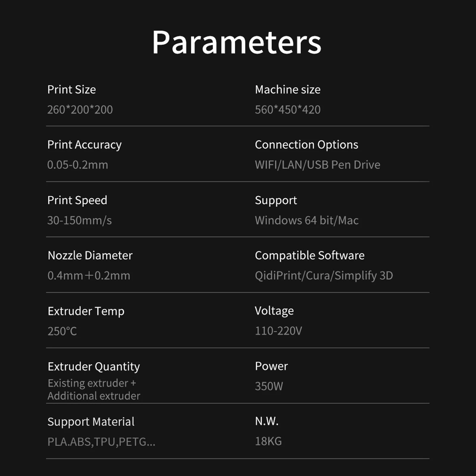Viewport: 476px width, 476px height.
Task: Click the Extruder Temp label
Action: point(86,311)
